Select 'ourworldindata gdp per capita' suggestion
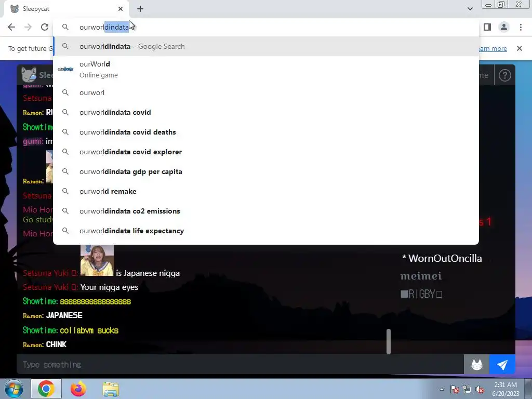 point(266,171)
